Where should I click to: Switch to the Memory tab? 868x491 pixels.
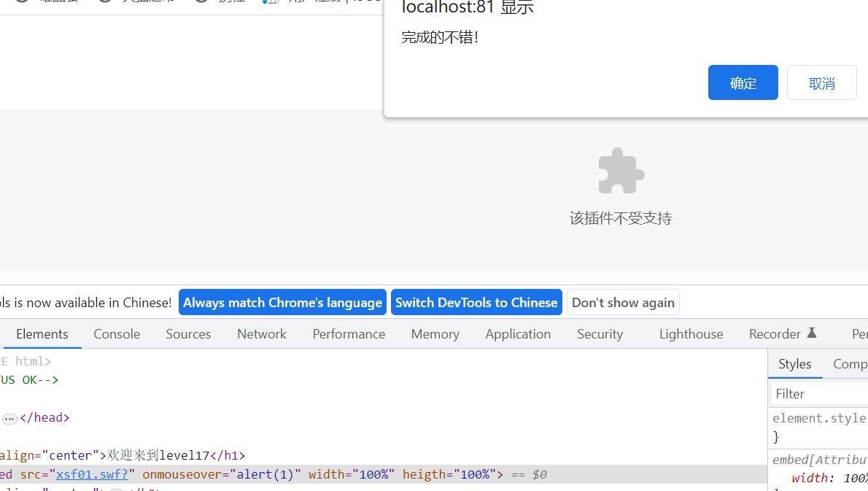(435, 334)
